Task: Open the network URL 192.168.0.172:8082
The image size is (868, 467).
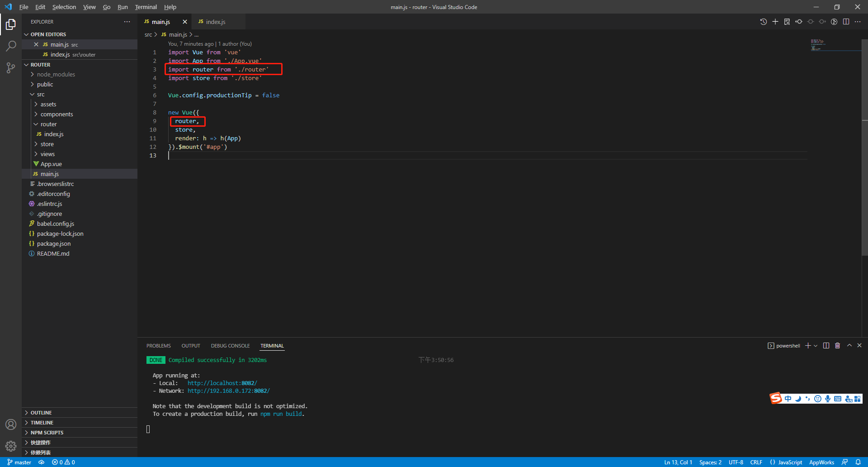Action: [x=228, y=391]
